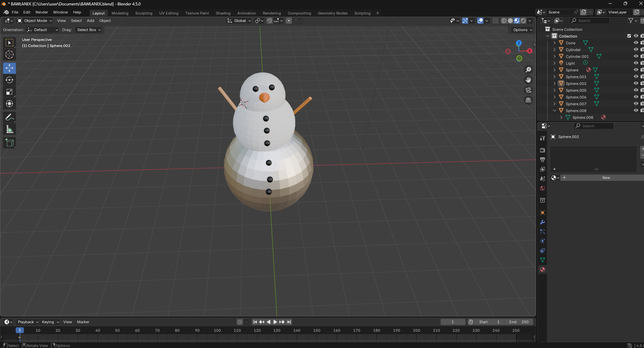The height and width of the screenshot is (348, 644).
Task: Toggle camera view in viewport
Action: 528,90
